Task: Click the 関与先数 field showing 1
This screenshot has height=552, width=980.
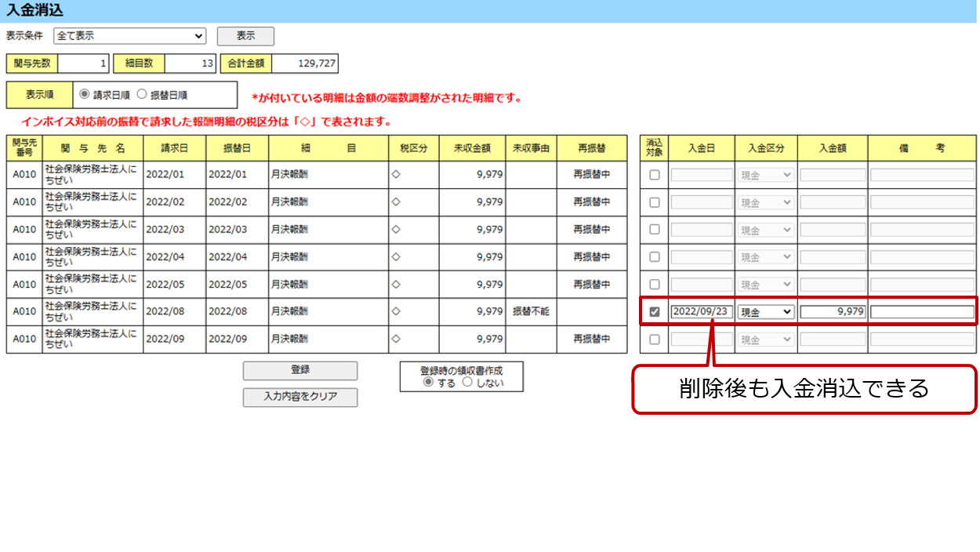Action: (x=83, y=64)
